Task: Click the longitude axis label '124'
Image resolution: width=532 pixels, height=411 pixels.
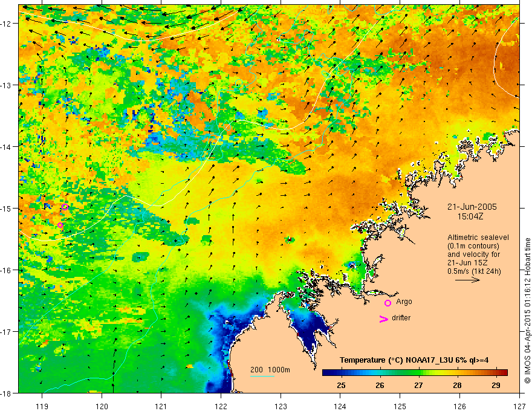Action: 340,406
